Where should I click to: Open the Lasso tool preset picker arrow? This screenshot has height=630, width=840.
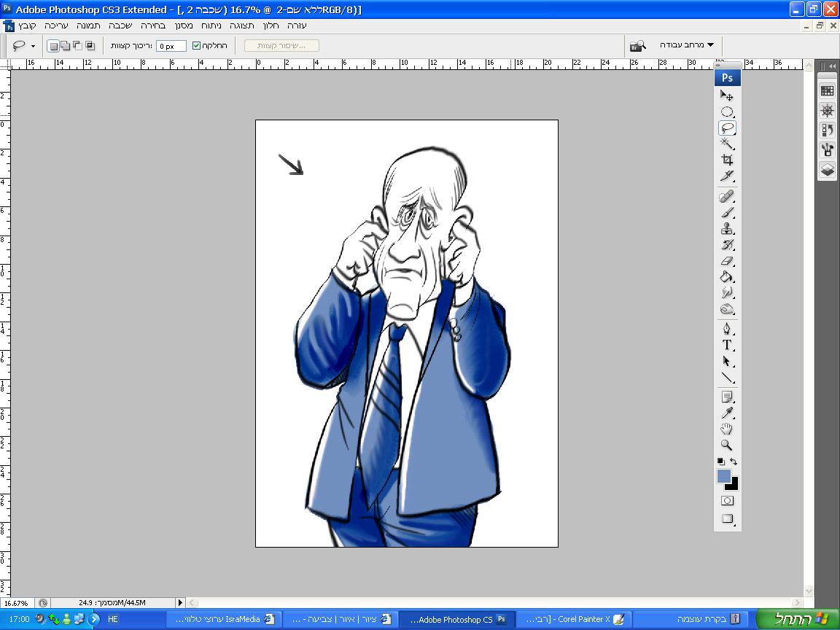point(33,46)
